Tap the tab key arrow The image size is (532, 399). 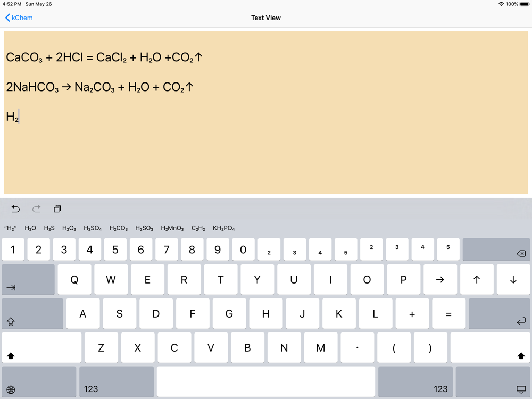point(28,279)
